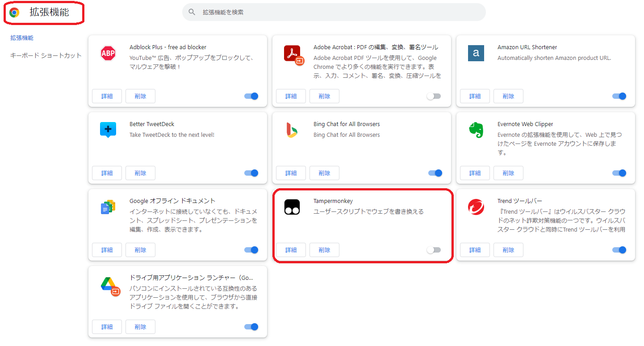Click the ドライブ用アプリケーション ランチャー icon
The width and height of the screenshot is (644, 346).
point(108,283)
